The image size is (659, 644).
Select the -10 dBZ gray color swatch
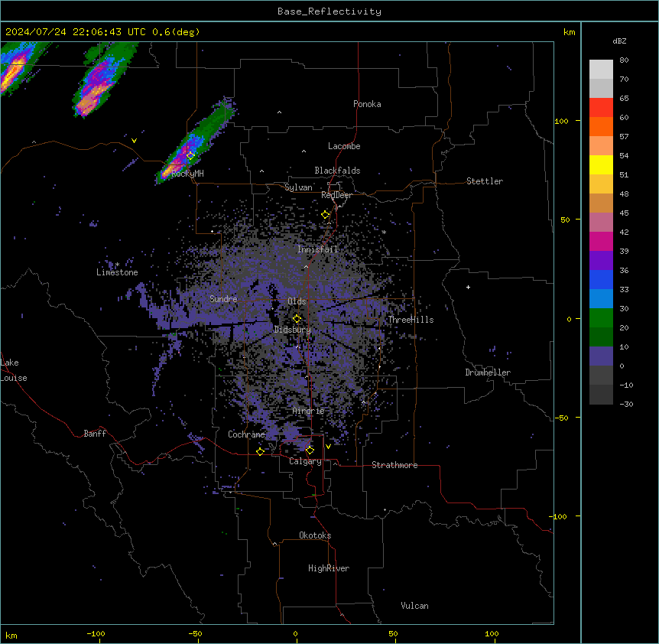(x=601, y=395)
